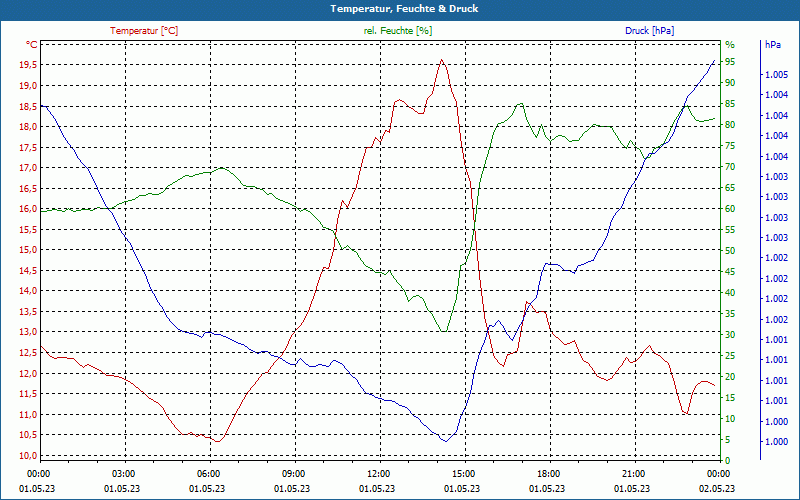Click the '06:00' time axis label
This screenshot has height=500, width=800.
pos(208,474)
